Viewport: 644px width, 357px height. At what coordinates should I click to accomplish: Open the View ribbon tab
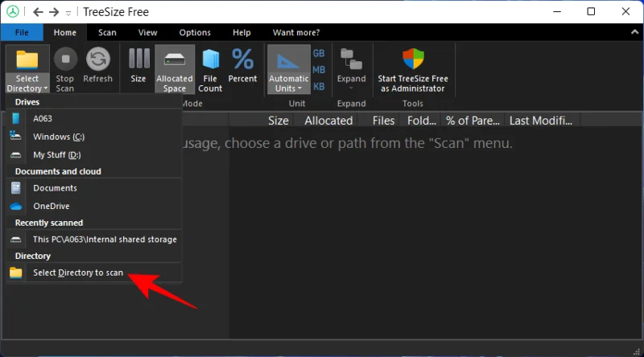tap(147, 32)
